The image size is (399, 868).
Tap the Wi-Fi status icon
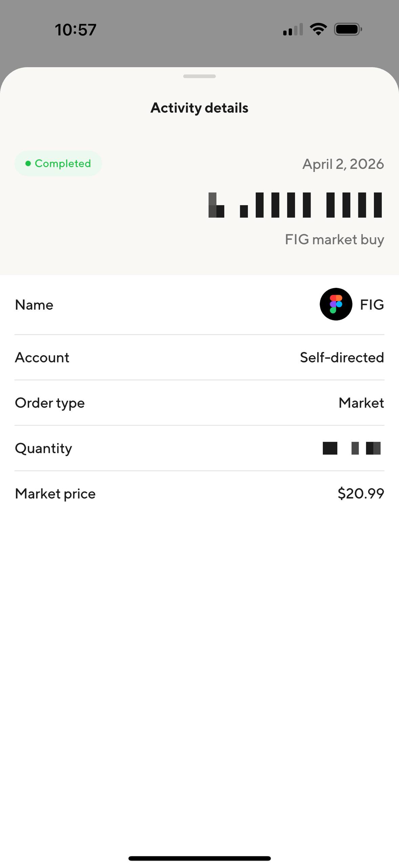[x=319, y=29]
